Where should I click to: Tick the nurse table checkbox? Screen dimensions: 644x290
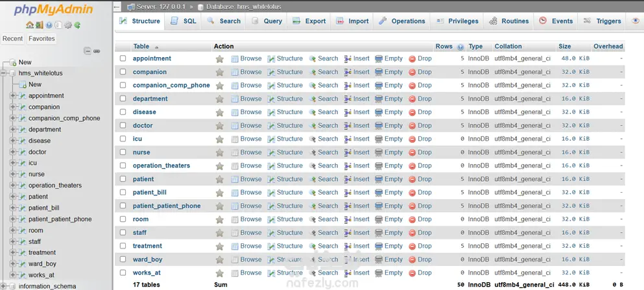123,152
